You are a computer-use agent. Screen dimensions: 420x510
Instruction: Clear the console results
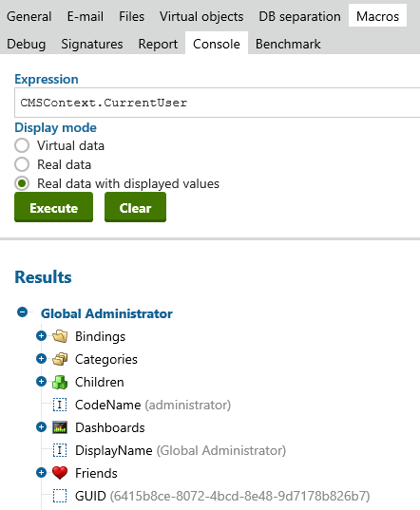coord(135,207)
